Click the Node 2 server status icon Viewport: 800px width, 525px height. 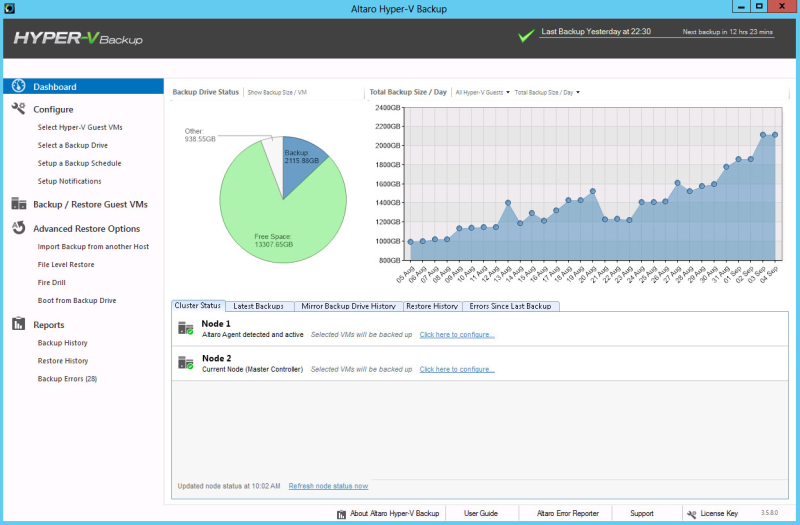(x=186, y=363)
